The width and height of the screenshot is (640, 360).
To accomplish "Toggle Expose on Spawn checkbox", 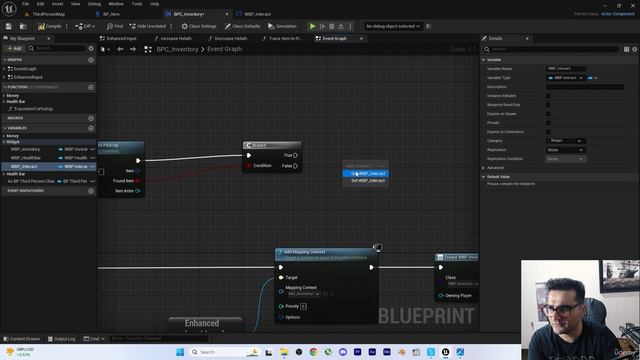I will 548,113.
